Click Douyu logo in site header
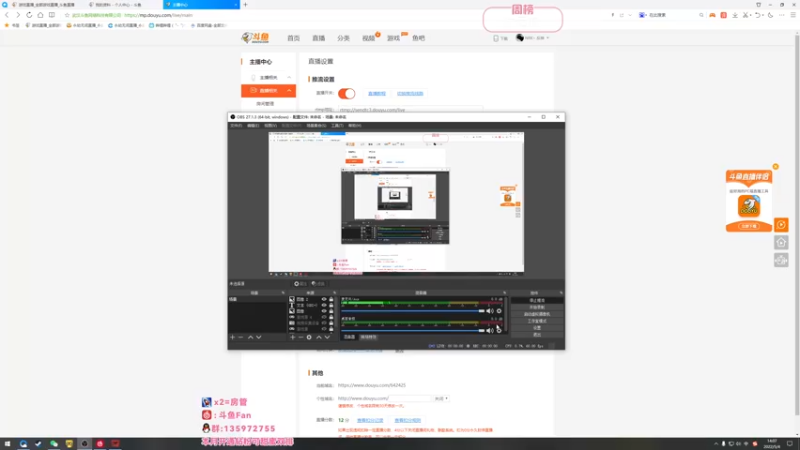Viewport: 800px width, 450px height. pos(256,38)
